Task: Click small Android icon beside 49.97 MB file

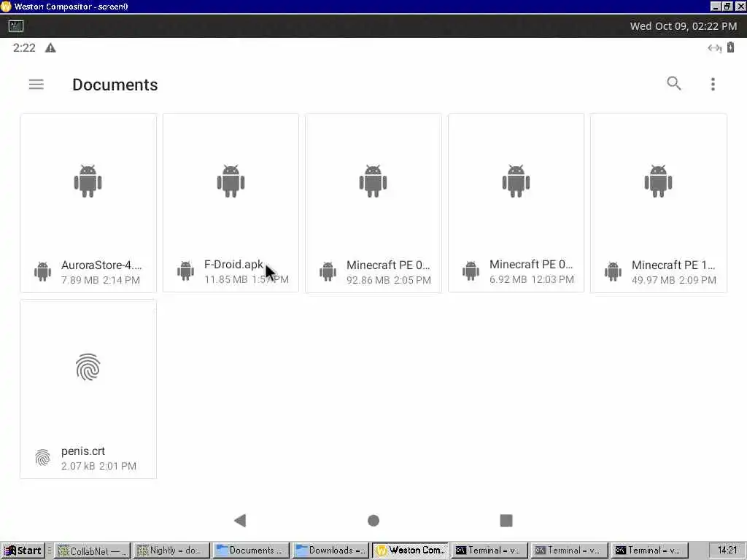Action: pyautogui.click(x=613, y=271)
